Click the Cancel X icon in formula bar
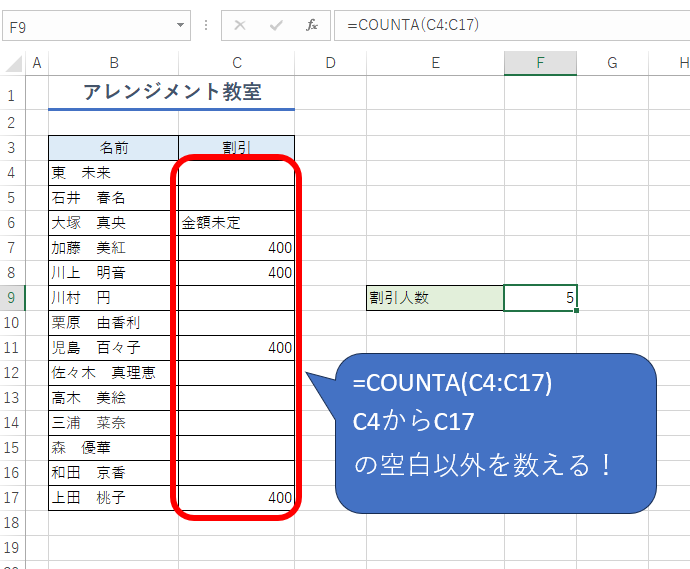This screenshot has height=569, width=690. click(240, 26)
